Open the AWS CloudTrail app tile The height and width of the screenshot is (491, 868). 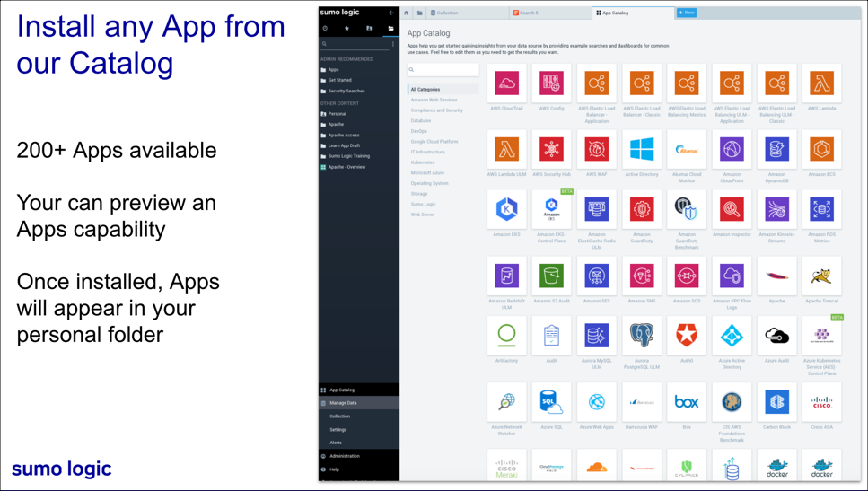(x=506, y=83)
